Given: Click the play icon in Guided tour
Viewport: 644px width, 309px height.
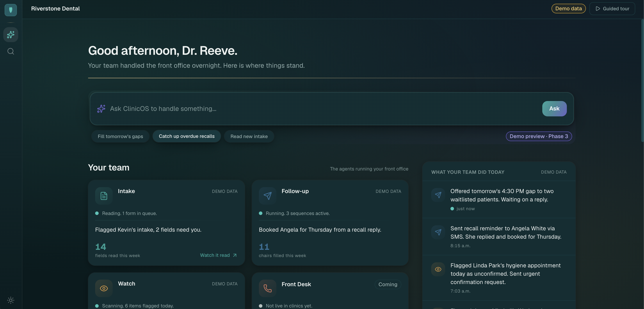Looking at the screenshot, I should click(x=598, y=9).
